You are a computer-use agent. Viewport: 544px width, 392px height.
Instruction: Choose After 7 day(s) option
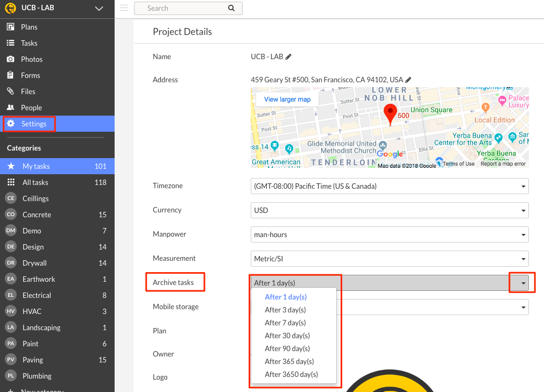(x=285, y=323)
